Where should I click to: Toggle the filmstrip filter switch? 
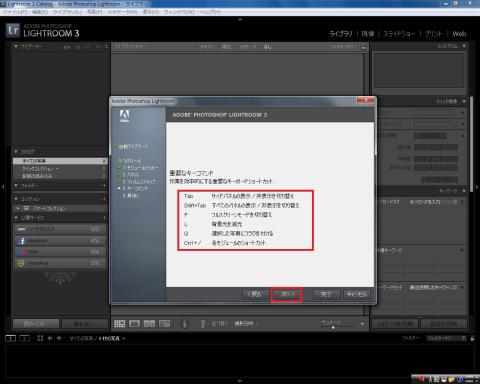click(x=472, y=339)
